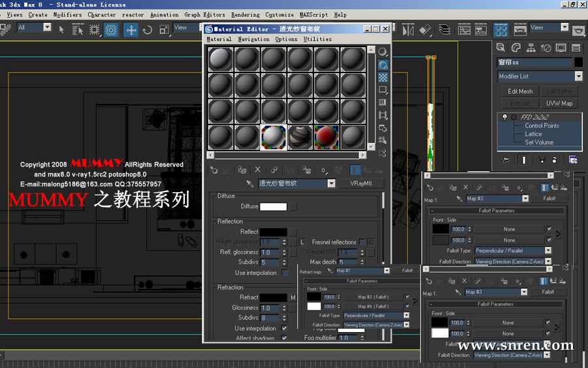Toggle the Window/Crossing selection icon
This screenshot has height=368, width=588.
pyautogui.click(x=111, y=29)
